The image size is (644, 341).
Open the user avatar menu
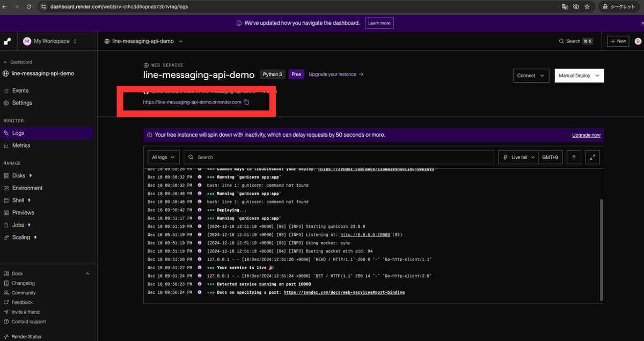pos(638,41)
